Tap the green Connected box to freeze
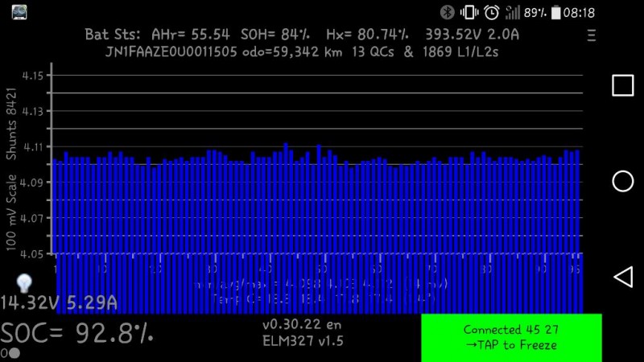 pyautogui.click(x=511, y=337)
